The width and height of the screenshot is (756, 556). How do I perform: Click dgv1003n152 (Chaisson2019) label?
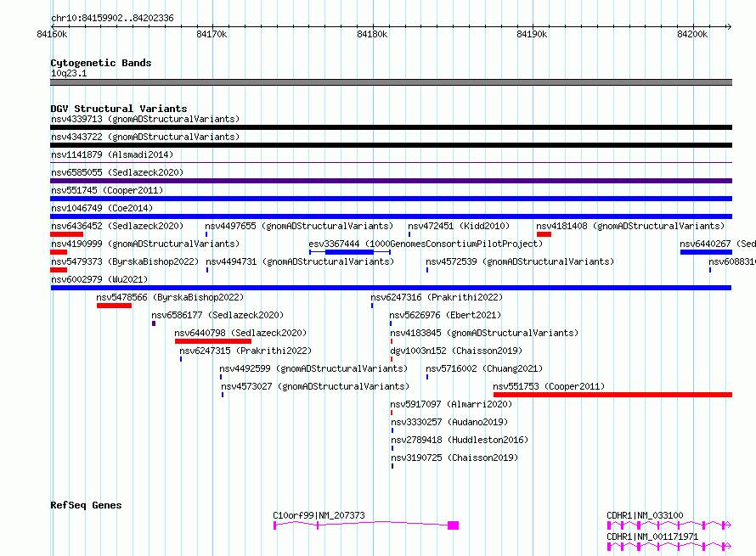(x=457, y=351)
